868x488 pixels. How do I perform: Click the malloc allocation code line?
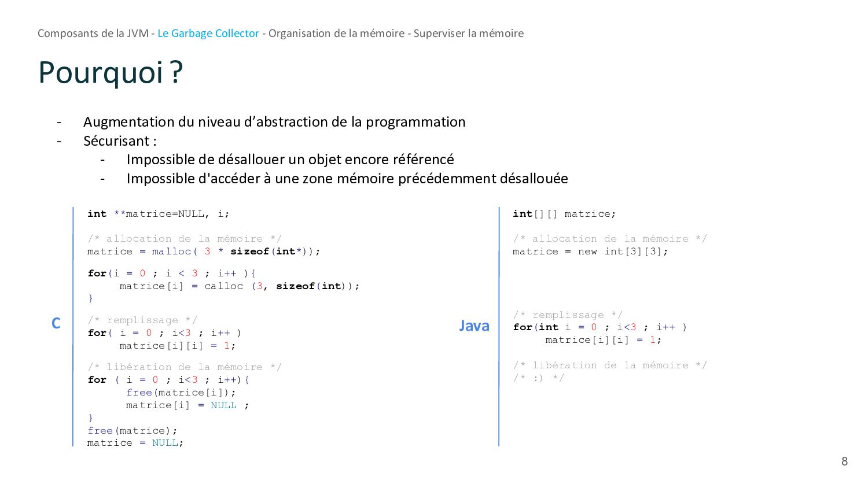pos(204,252)
